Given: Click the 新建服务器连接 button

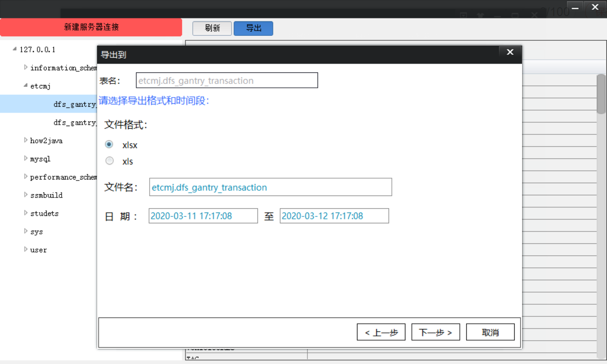Looking at the screenshot, I should [x=91, y=27].
